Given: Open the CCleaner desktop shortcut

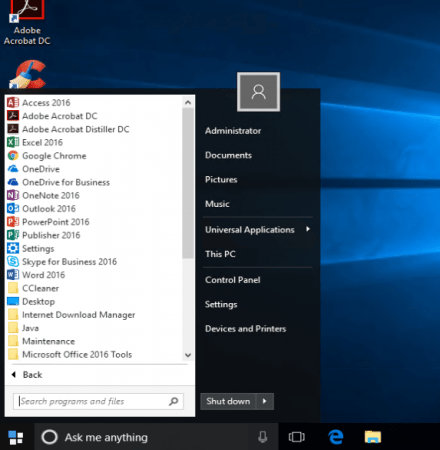Looking at the screenshot, I should 27,74.
